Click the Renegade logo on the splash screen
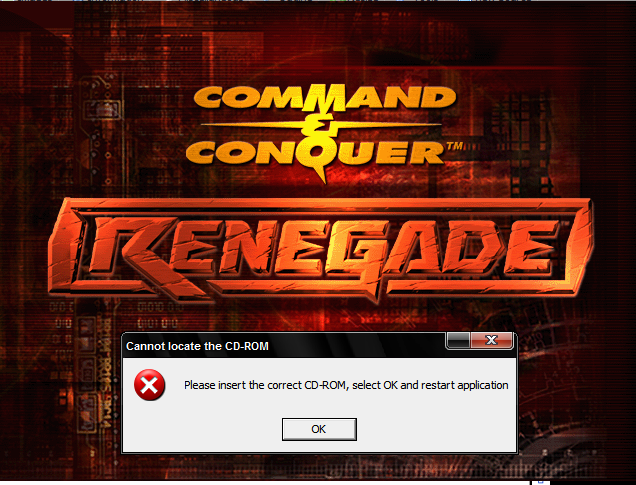 [x=320, y=250]
